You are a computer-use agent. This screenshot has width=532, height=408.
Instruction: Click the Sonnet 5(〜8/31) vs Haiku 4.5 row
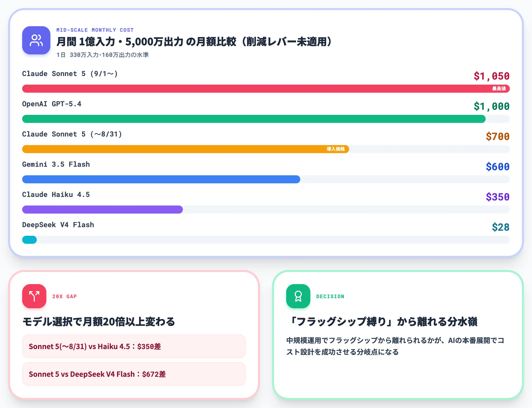tap(134, 346)
